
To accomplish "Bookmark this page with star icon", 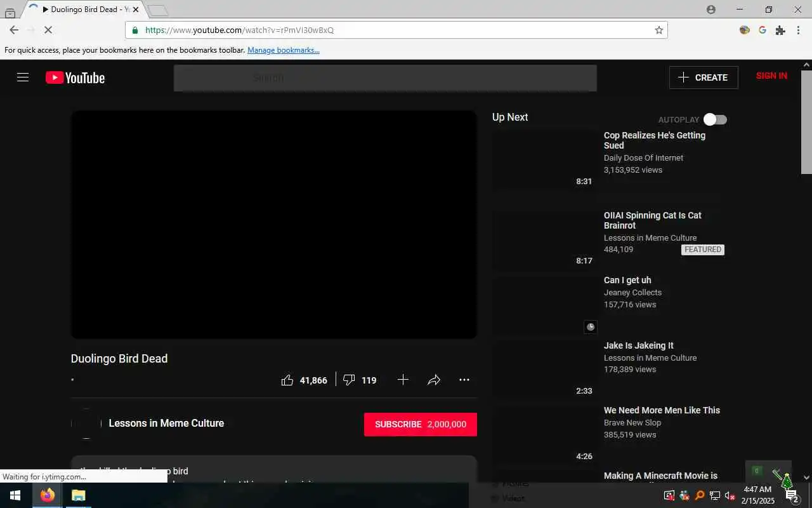I will pyautogui.click(x=658, y=30).
